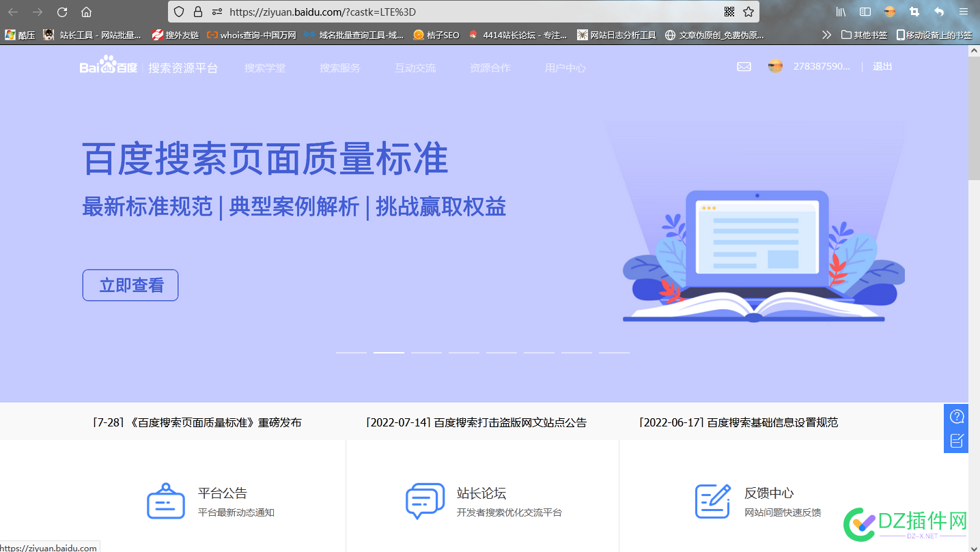980x552 pixels.
Task: Click the username 278387590...
Action: 822,66
